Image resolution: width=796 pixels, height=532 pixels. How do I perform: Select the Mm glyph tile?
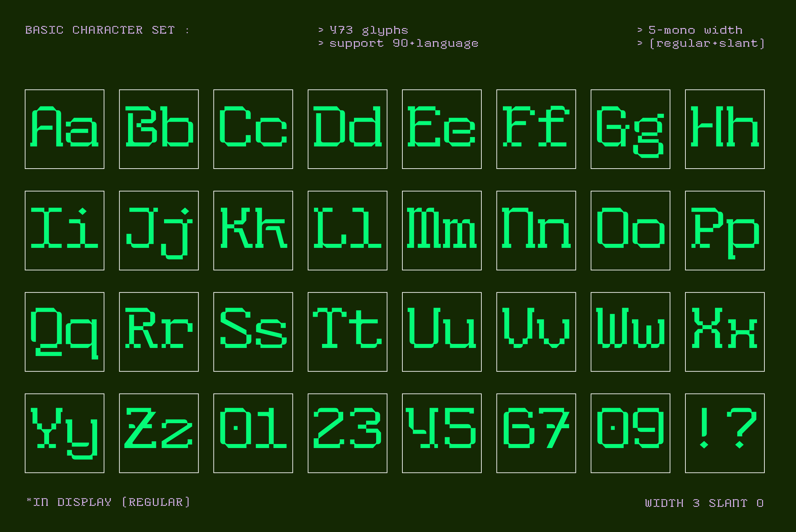(441, 231)
